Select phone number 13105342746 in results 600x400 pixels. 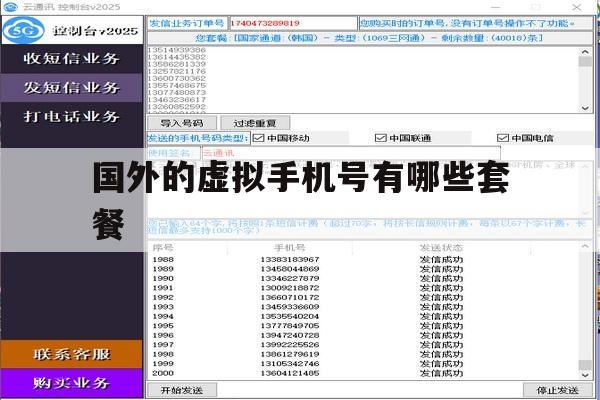pos(290,364)
